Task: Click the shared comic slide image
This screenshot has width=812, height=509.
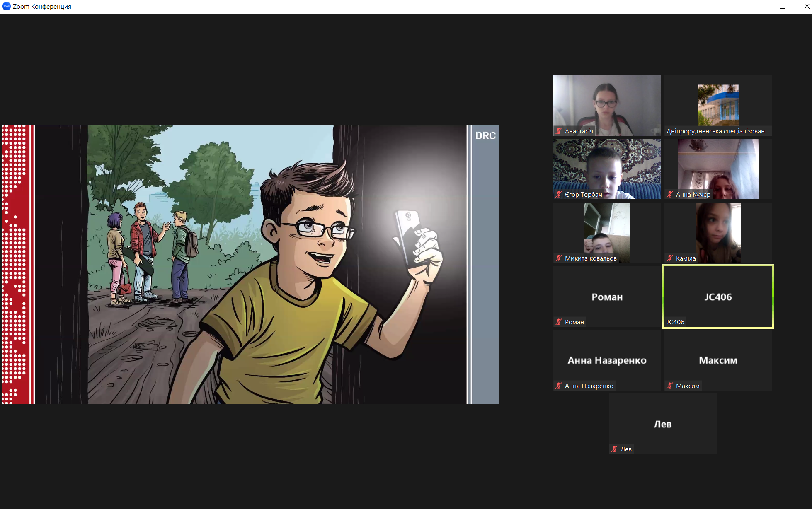Action: (x=250, y=264)
